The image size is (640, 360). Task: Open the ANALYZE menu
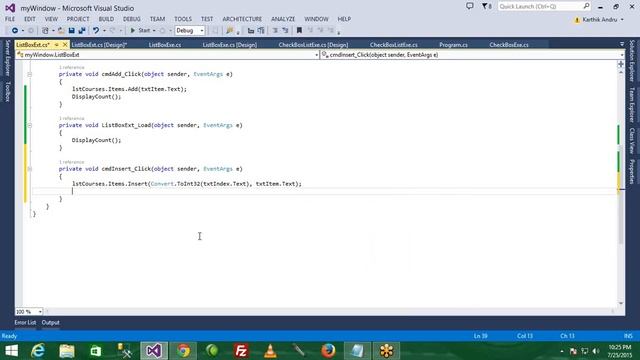283,19
